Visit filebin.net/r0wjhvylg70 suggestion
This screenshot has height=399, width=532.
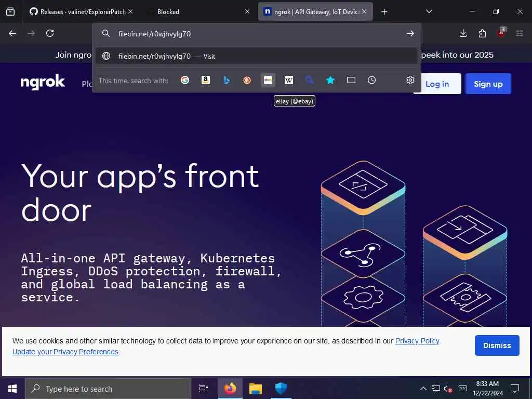[x=256, y=56]
